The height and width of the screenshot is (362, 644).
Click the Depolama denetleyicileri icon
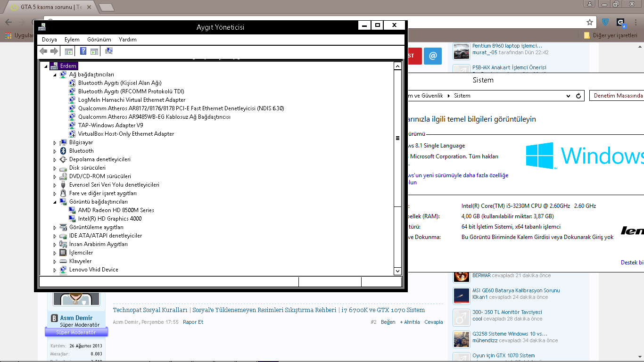click(63, 159)
